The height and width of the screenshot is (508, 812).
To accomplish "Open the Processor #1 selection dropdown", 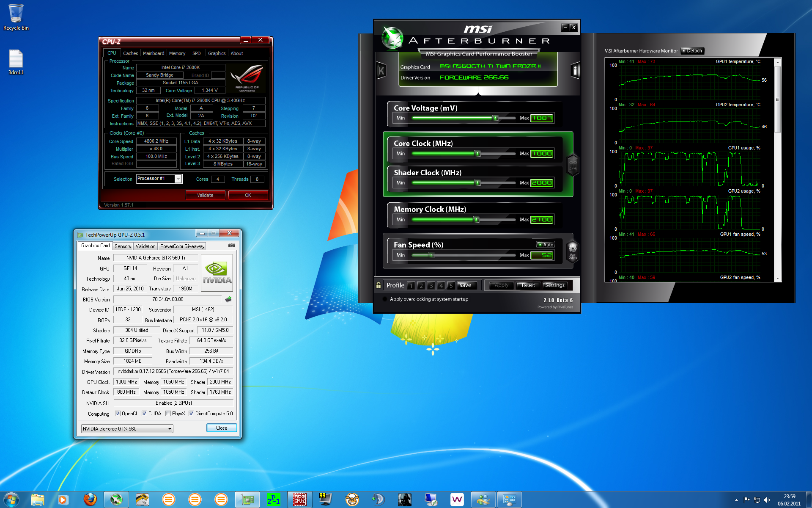I will (159, 179).
